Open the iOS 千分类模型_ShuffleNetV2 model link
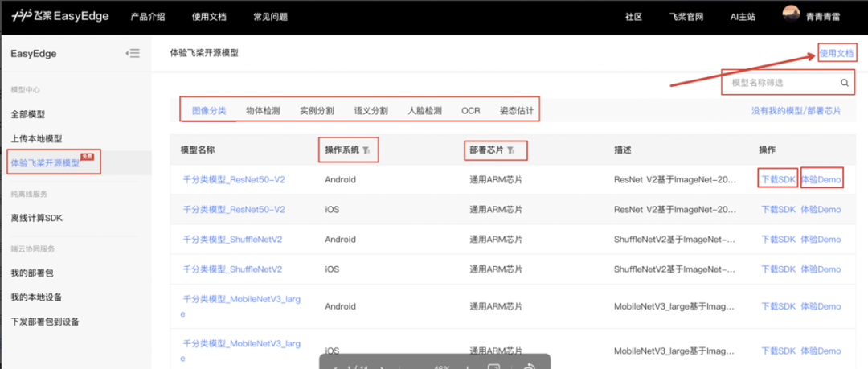868x369 pixels. click(232, 269)
